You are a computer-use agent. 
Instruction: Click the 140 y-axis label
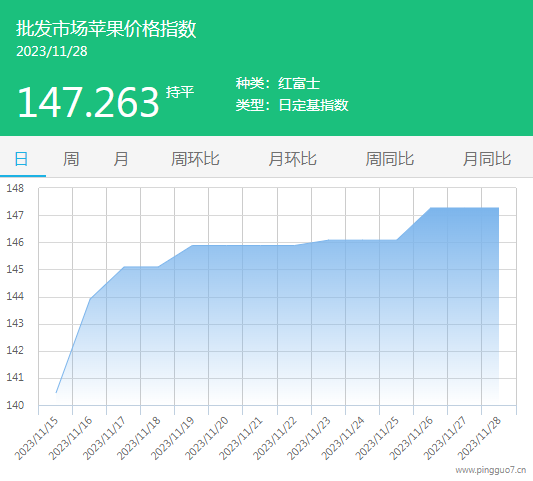pyautogui.click(x=15, y=405)
